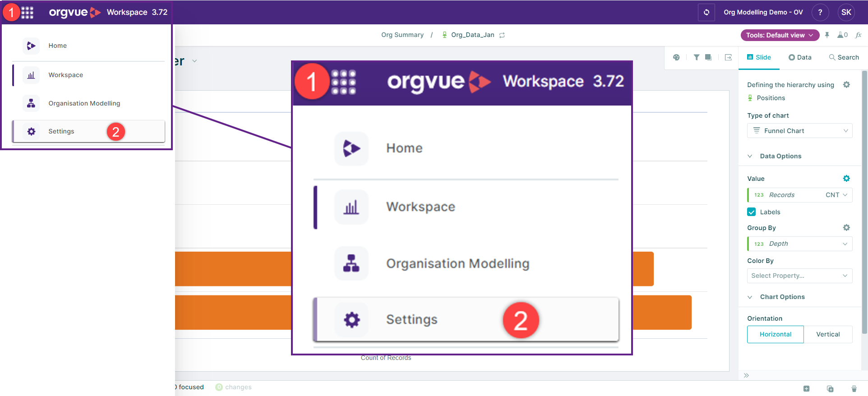The width and height of the screenshot is (868, 396).
Task: Open the SK user profile avatar
Action: point(846,12)
